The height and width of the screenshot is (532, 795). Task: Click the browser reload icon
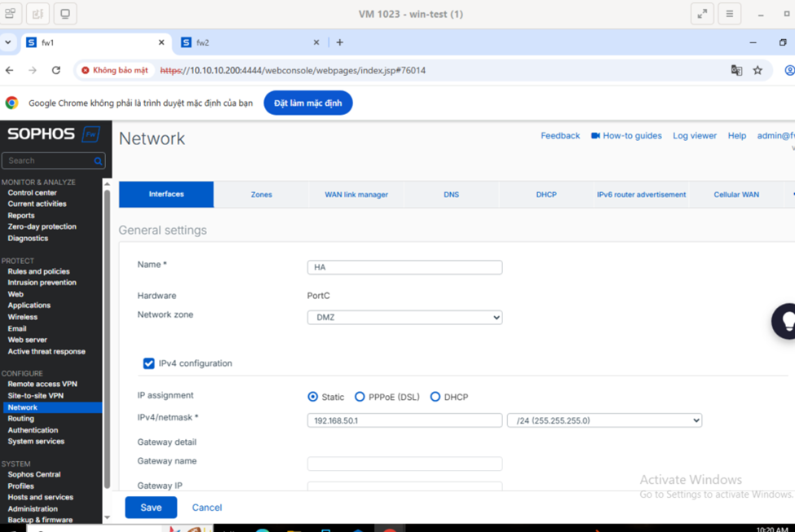pyautogui.click(x=56, y=71)
